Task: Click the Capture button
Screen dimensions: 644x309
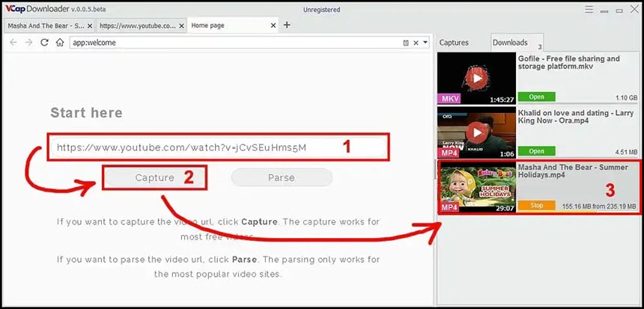Action: (x=154, y=177)
